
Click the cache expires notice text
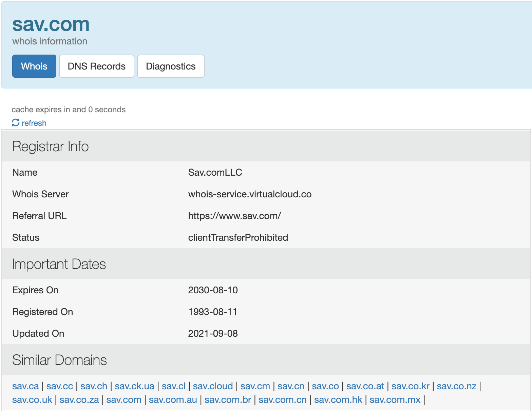(x=69, y=110)
